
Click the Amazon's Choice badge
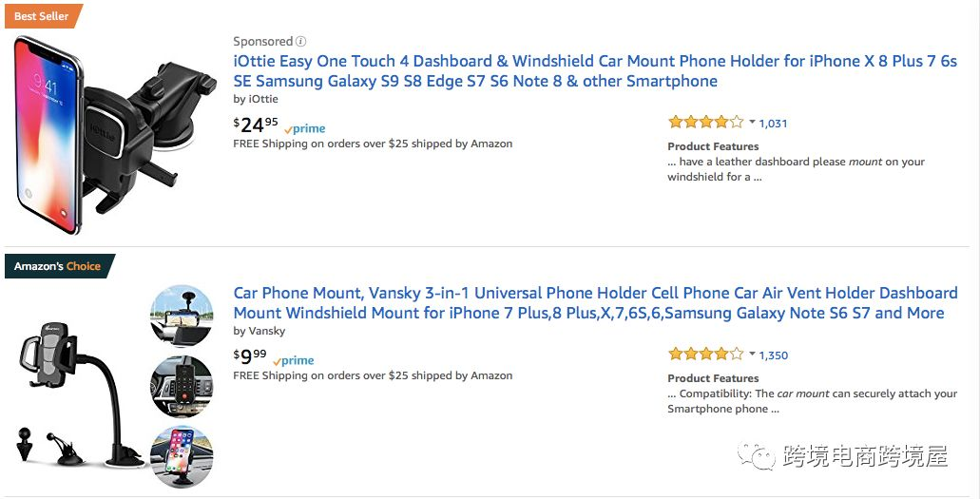click(x=58, y=266)
